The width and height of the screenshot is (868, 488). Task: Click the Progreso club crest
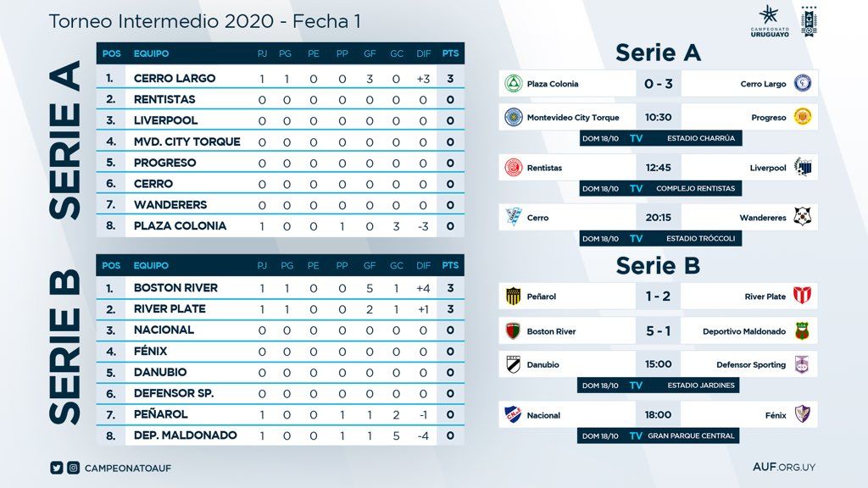(x=802, y=118)
